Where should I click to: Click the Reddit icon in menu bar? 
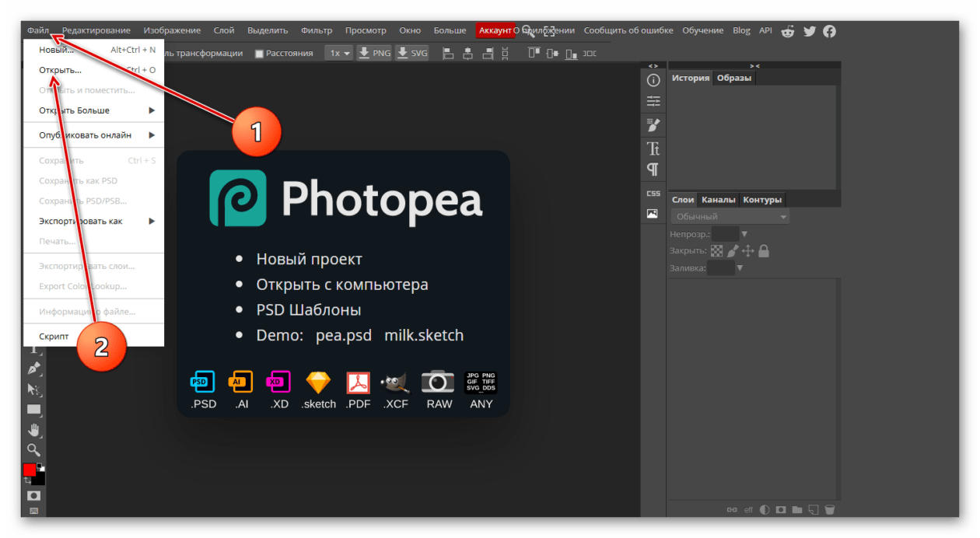[789, 31]
